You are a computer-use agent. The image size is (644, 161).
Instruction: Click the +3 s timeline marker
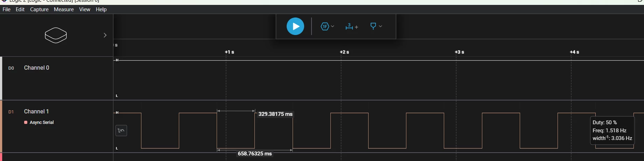point(460,52)
